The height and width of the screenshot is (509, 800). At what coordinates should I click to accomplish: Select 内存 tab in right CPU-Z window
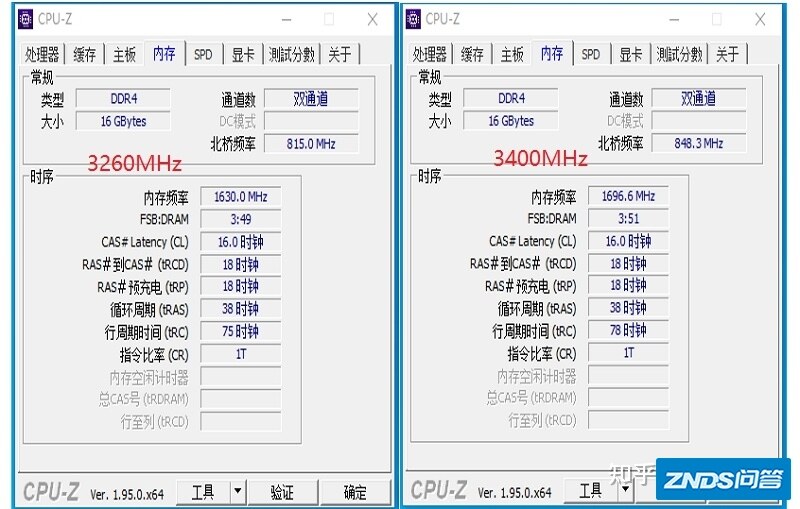click(552, 53)
